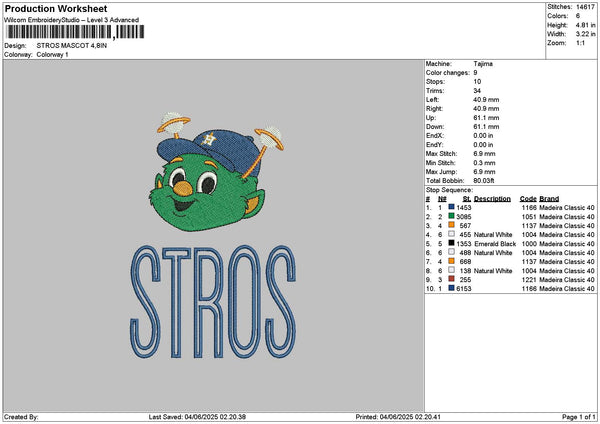The image size is (600, 424).
Task: Click the orange swatch beside 668 stitches
Action: pyautogui.click(x=452, y=261)
